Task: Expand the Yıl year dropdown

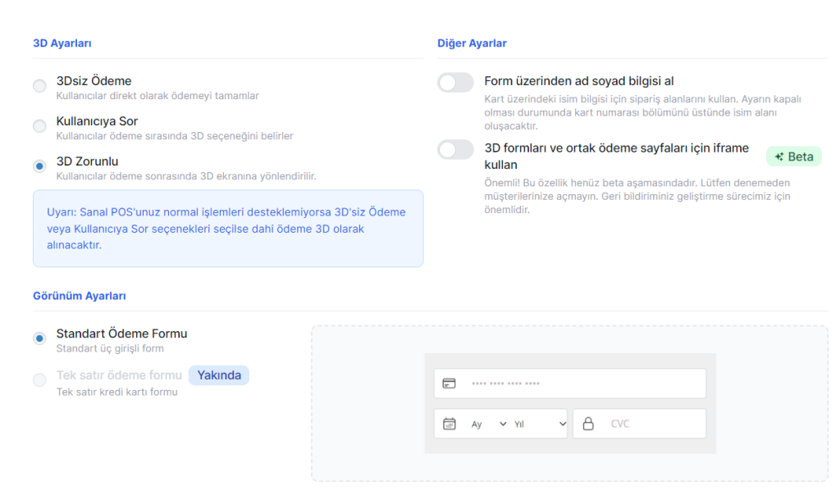Action: point(539,424)
